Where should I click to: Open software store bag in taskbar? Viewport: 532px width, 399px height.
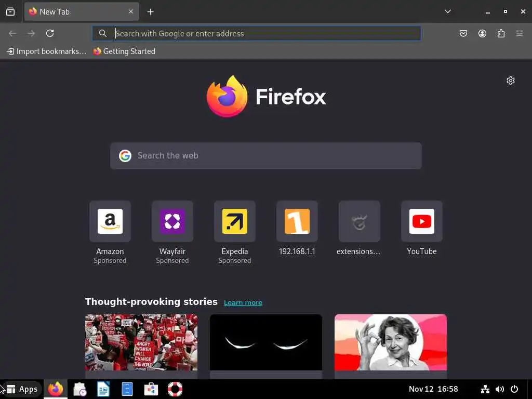click(151, 389)
